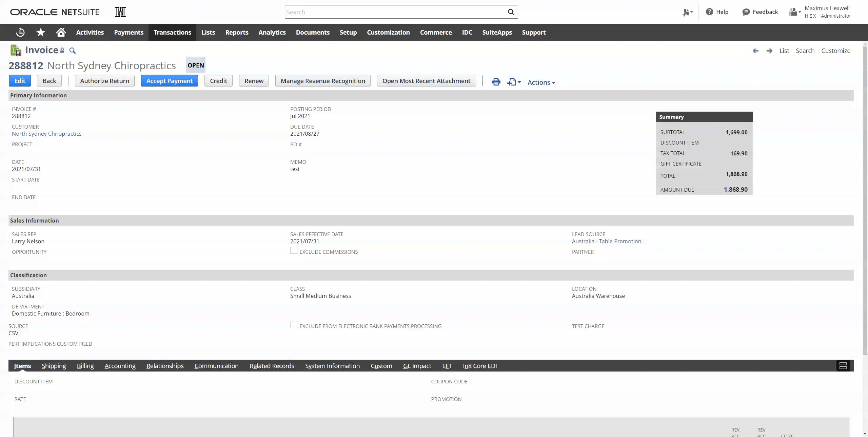Viewport: 868px width, 437px height.
Task: Switch to the EFT subtab
Action: (x=447, y=366)
